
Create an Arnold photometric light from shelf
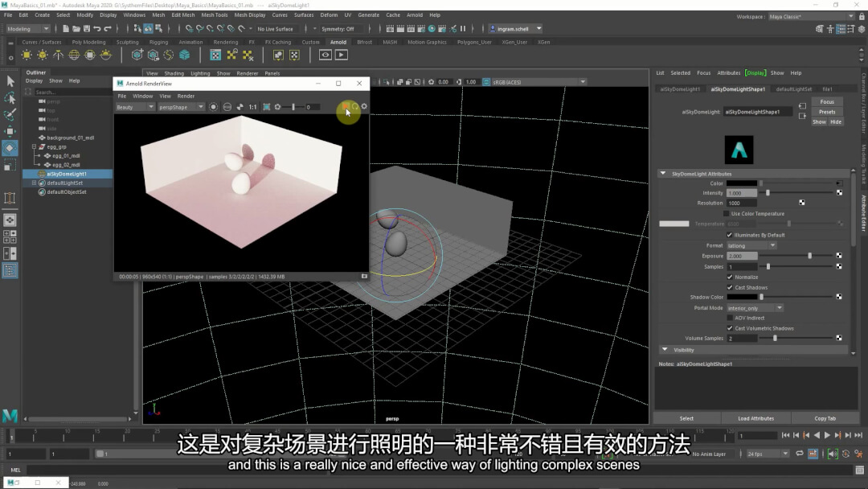point(58,55)
